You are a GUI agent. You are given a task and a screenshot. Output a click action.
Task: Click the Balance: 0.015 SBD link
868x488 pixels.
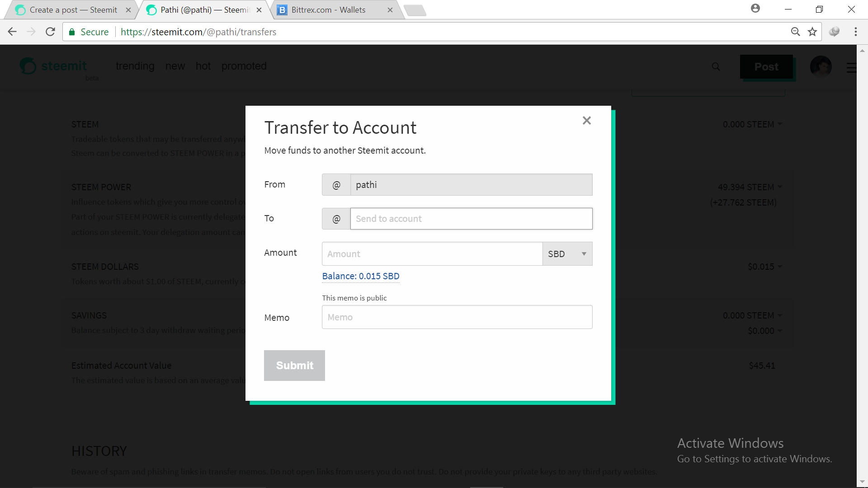361,276
